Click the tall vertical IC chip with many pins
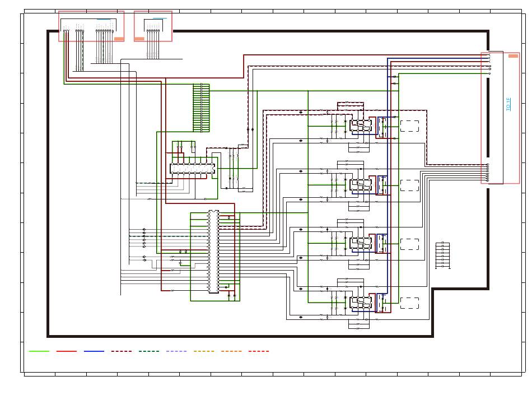The width and height of the screenshot is (532, 395). pos(213,252)
